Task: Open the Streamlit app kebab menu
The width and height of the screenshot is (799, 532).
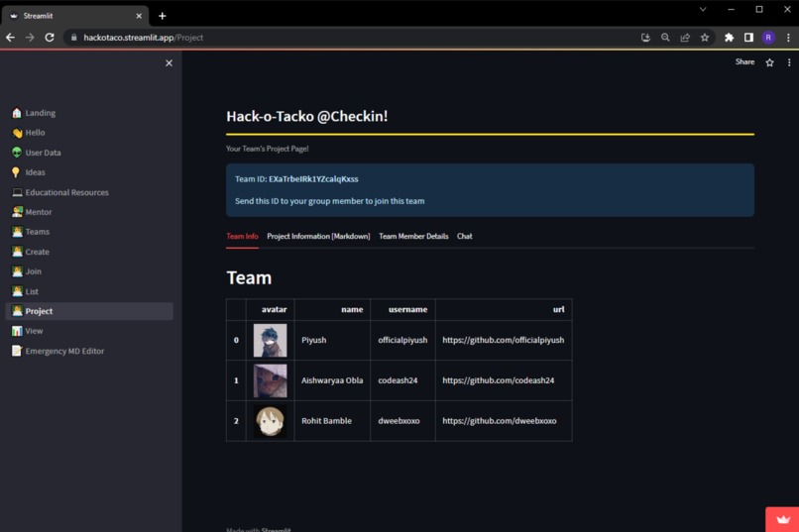Action: click(x=789, y=62)
